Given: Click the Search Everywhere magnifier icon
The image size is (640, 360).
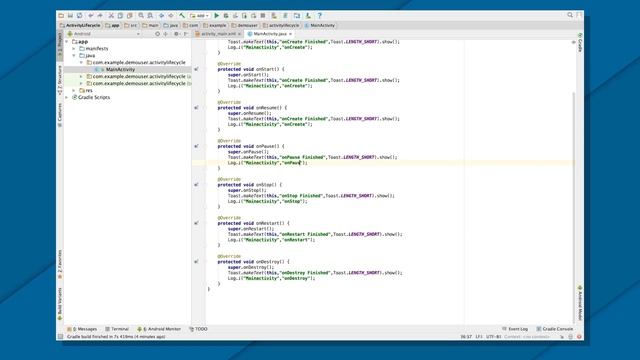Looking at the screenshot, I should [570, 15].
